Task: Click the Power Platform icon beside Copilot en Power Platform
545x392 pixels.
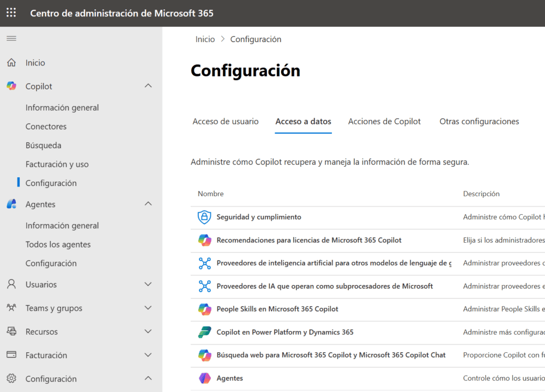Action: [x=204, y=331]
